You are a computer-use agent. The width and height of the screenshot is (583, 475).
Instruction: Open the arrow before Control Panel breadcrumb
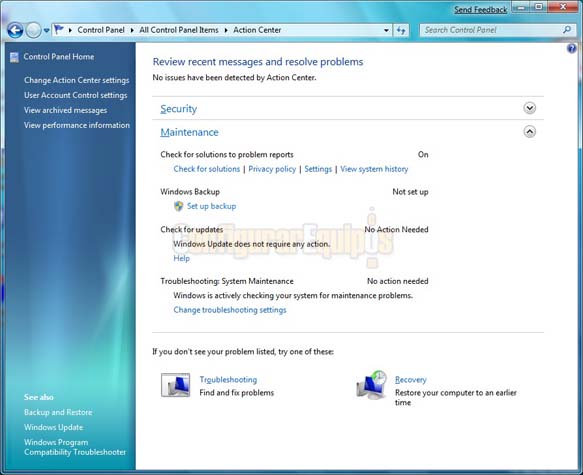pyautogui.click(x=70, y=30)
